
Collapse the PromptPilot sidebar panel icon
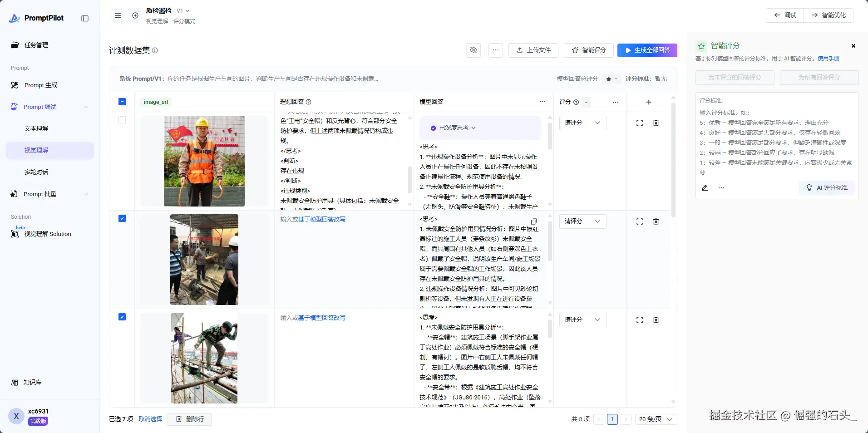coord(85,19)
